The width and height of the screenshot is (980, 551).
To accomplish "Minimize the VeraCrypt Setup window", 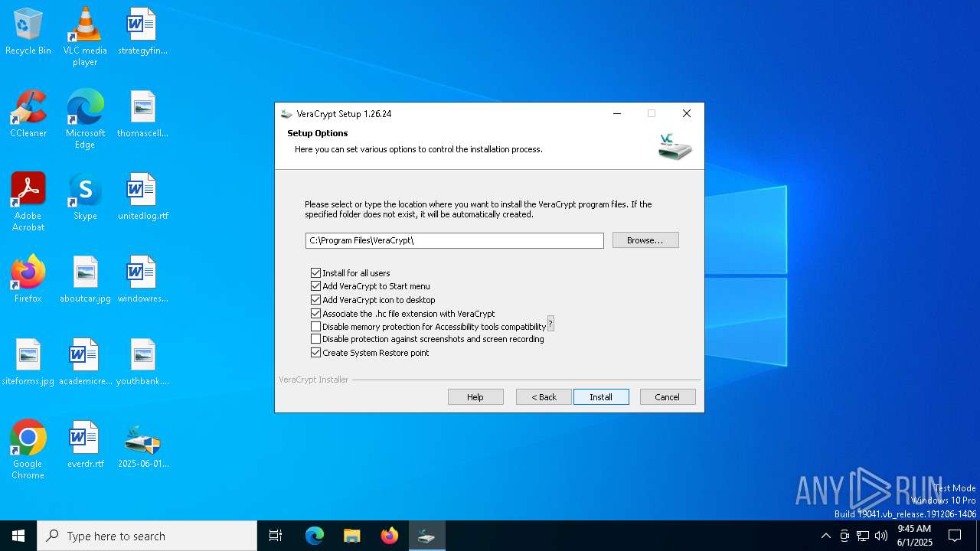I will point(617,113).
